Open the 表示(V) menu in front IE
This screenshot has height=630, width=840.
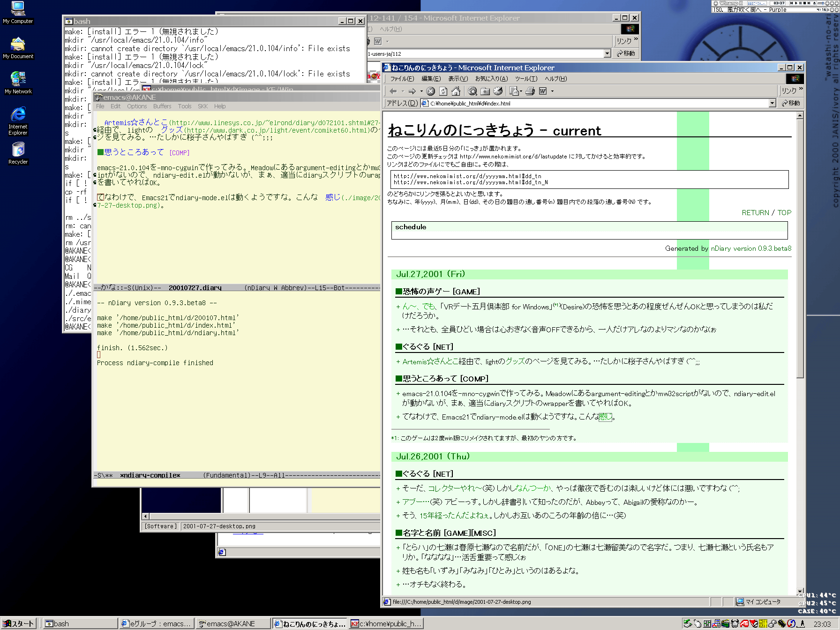coord(457,79)
